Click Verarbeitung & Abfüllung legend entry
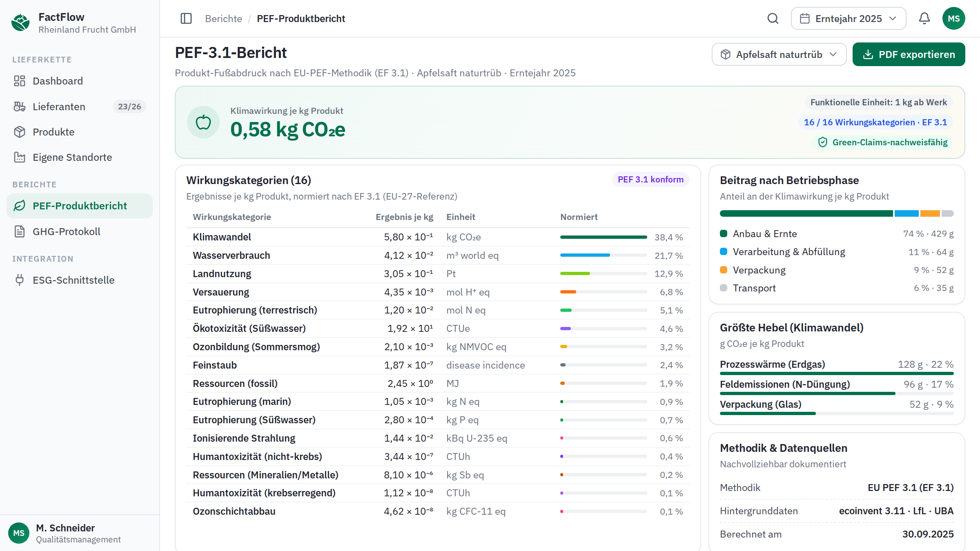Screen dimensions: 980x551 (837, 252)
